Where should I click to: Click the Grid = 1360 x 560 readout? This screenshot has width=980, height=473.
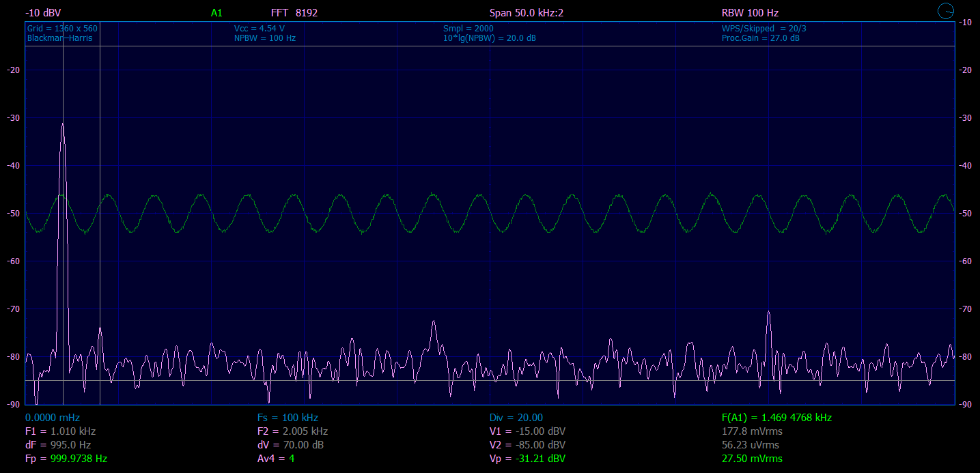(62, 29)
